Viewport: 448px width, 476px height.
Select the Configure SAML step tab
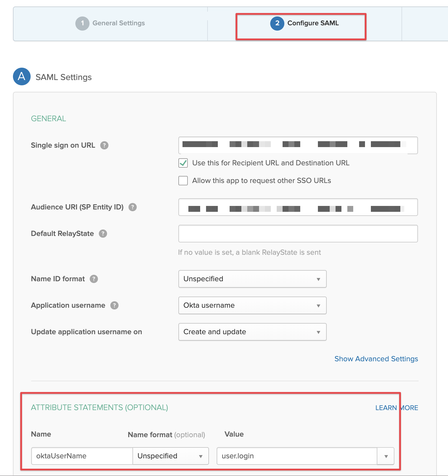click(x=313, y=23)
